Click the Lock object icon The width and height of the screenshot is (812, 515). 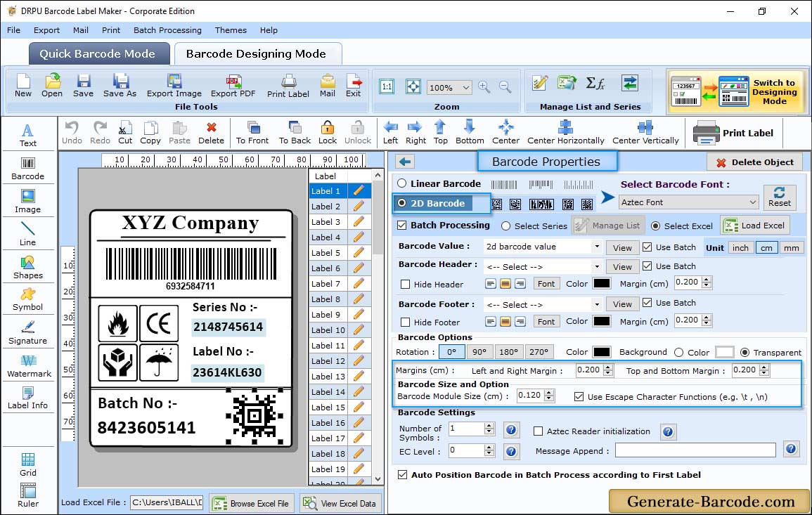pos(328,133)
